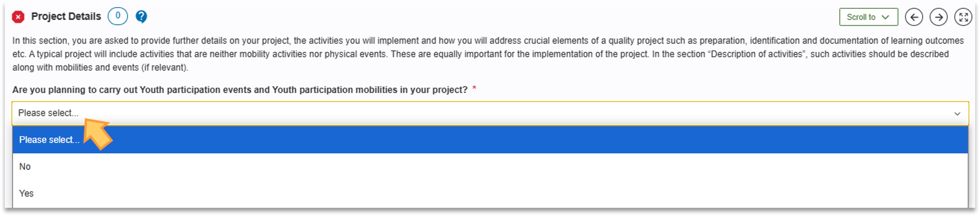This screenshot has width=980, height=216.
Task: Click the chevron at the select field's right edge
Action: click(957, 114)
